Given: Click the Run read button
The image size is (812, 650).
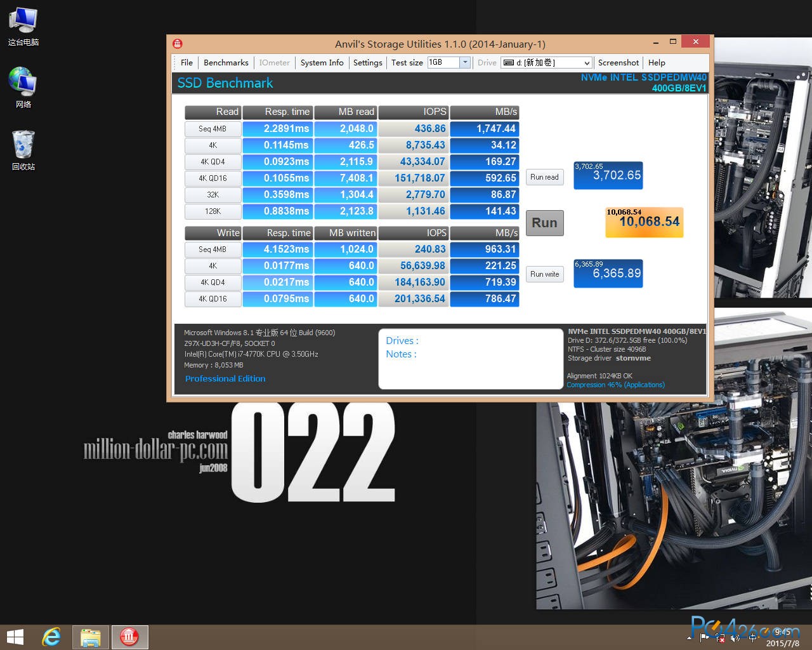Looking at the screenshot, I should point(545,177).
